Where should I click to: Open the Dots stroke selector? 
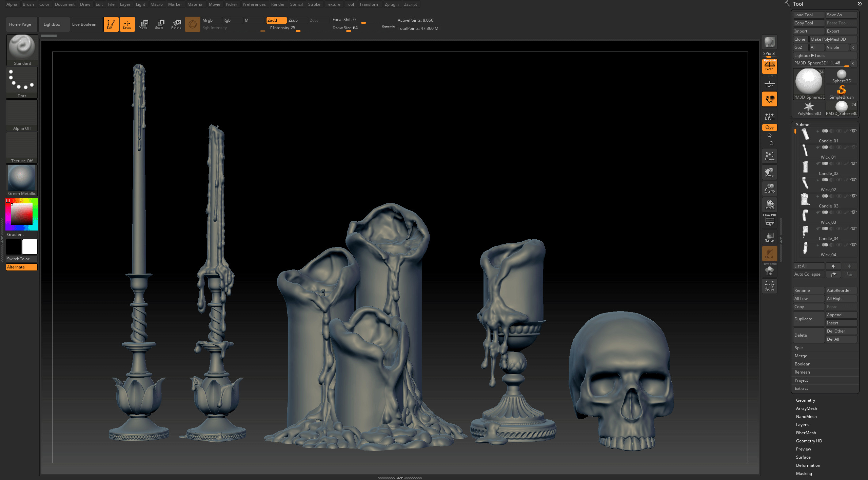coord(22,82)
